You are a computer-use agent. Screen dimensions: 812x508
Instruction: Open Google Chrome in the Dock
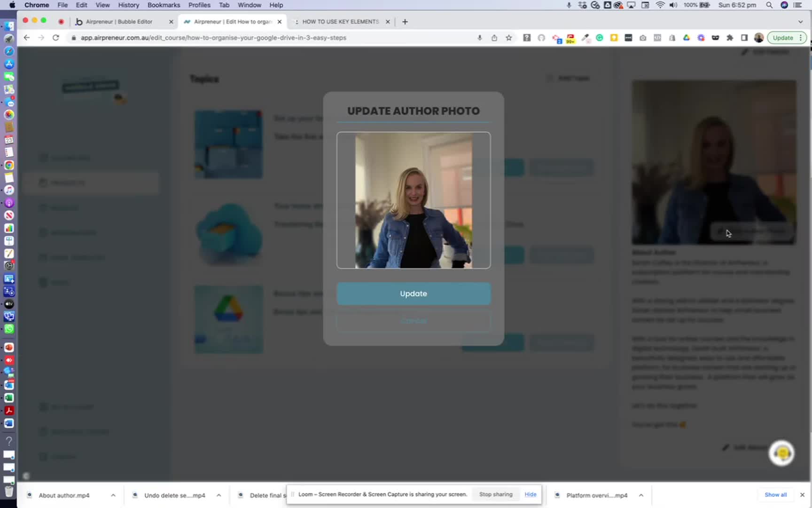coord(9,165)
